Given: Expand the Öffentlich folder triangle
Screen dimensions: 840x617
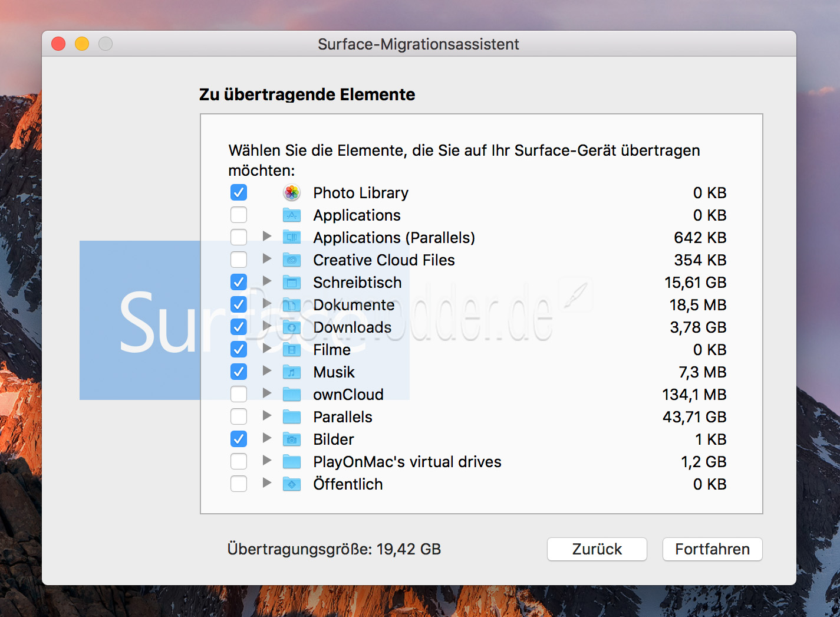Looking at the screenshot, I should coord(267,483).
